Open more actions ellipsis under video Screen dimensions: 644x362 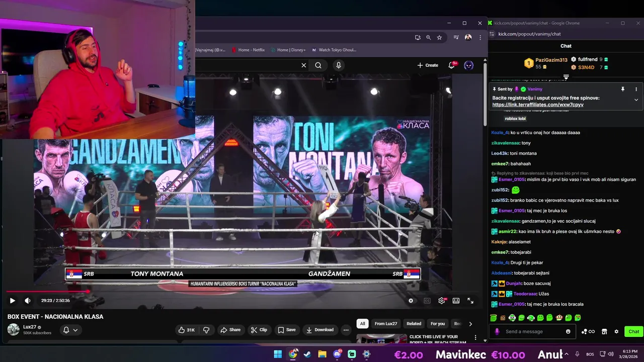[346, 330]
